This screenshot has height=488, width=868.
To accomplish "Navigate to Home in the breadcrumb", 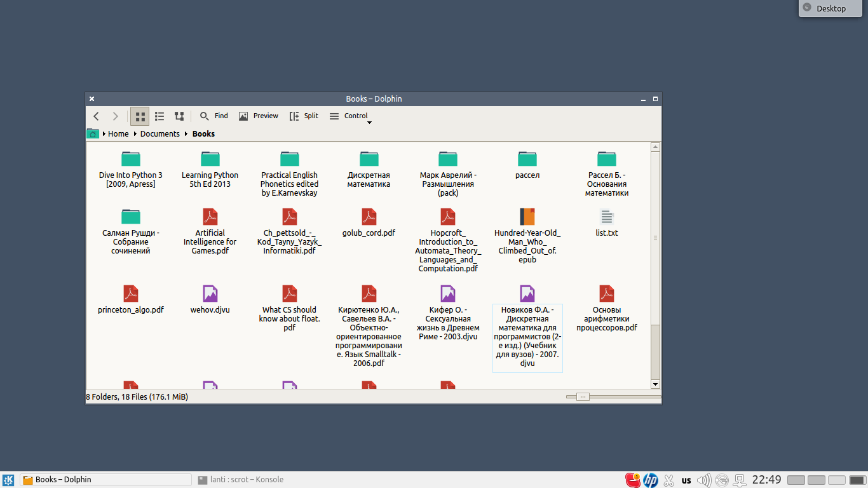I will [x=118, y=134].
